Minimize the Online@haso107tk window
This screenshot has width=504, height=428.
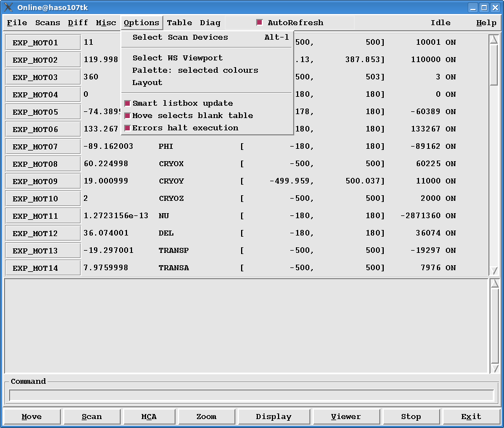pos(473,7)
